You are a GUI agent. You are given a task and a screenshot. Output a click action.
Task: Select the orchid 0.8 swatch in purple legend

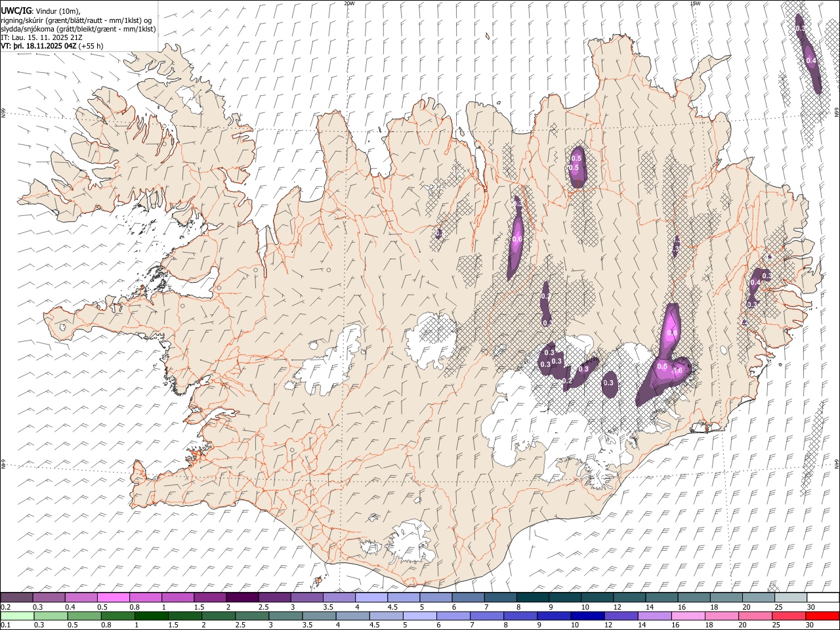coord(145,597)
